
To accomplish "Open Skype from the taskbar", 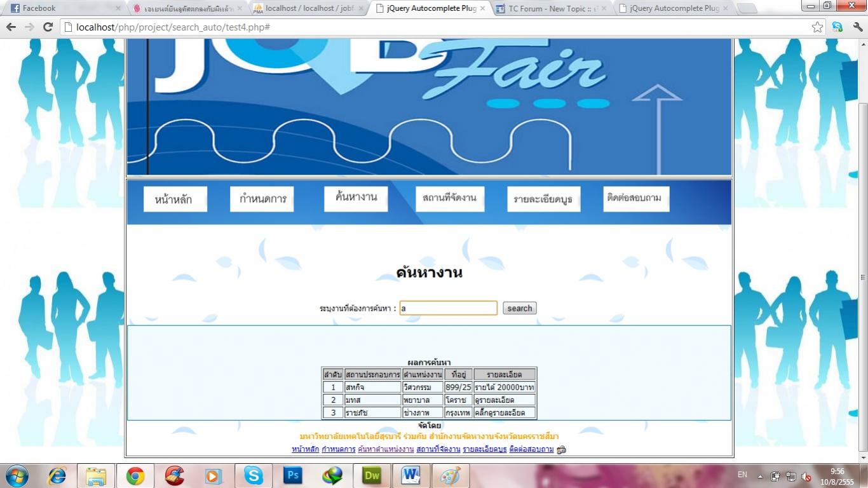I will click(x=253, y=476).
